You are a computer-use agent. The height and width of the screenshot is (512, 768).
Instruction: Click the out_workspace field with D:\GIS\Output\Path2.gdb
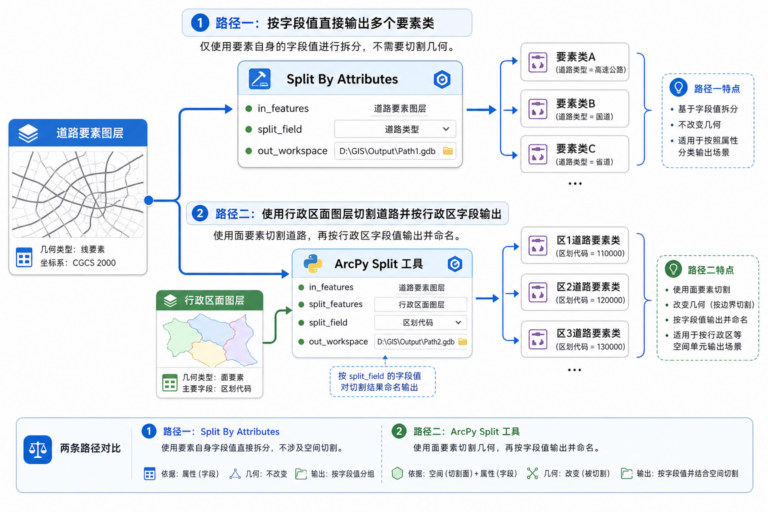(421, 341)
